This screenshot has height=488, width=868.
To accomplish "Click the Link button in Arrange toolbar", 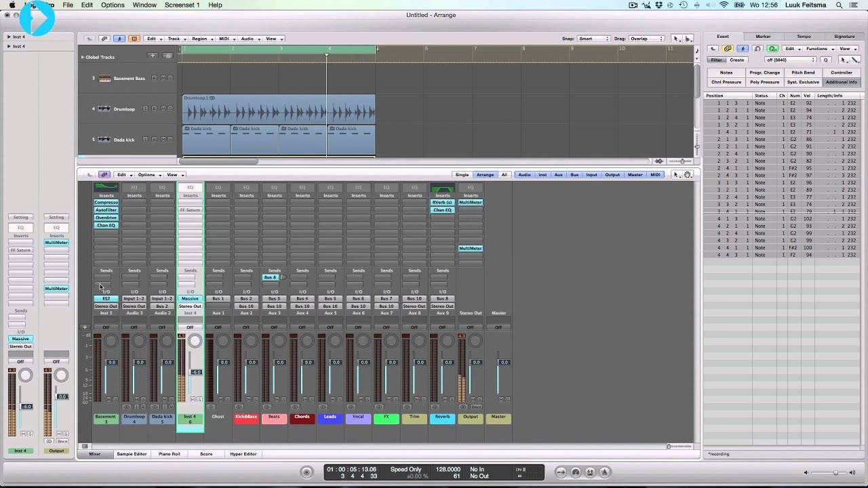I will coord(104,39).
